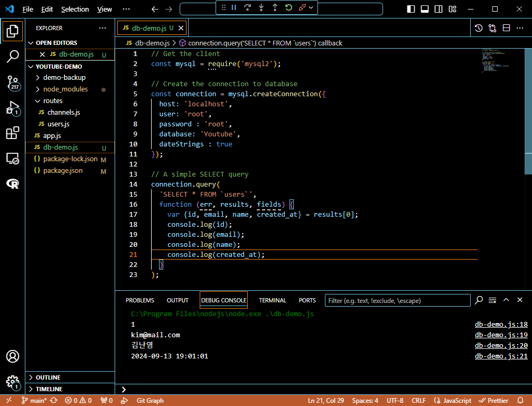Go back with the navigation arrow

click(x=155, y=9)
